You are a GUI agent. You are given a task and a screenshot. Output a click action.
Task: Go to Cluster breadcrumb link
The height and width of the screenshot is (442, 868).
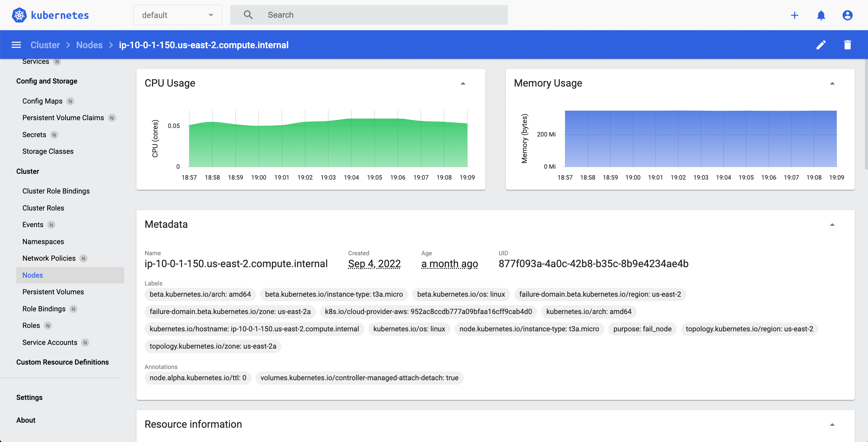tap(45, 45)
